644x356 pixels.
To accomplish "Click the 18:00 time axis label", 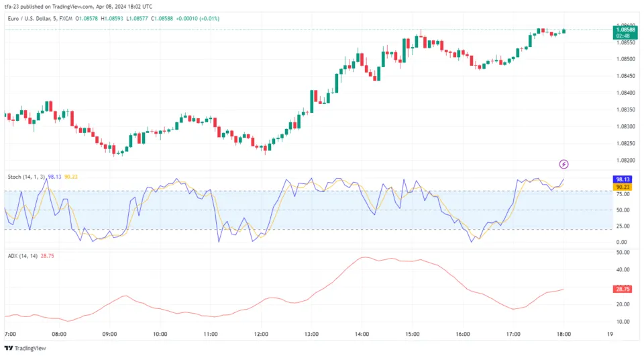I will click(x=563, y=334).
